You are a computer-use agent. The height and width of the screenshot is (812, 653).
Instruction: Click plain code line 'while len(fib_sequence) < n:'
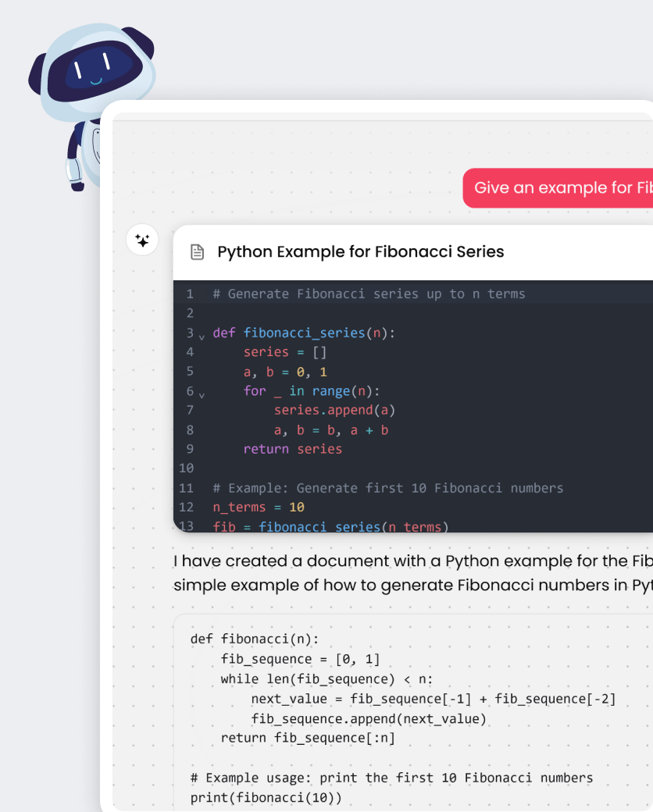(326, 679)
